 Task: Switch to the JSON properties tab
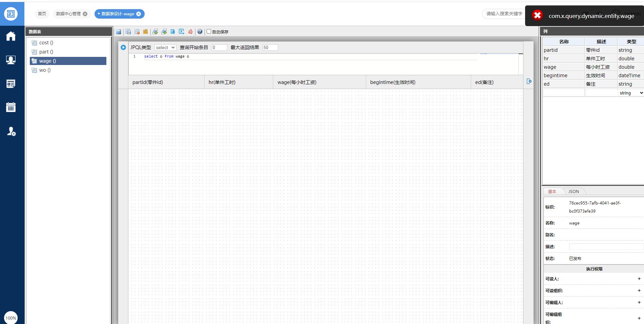574,192
